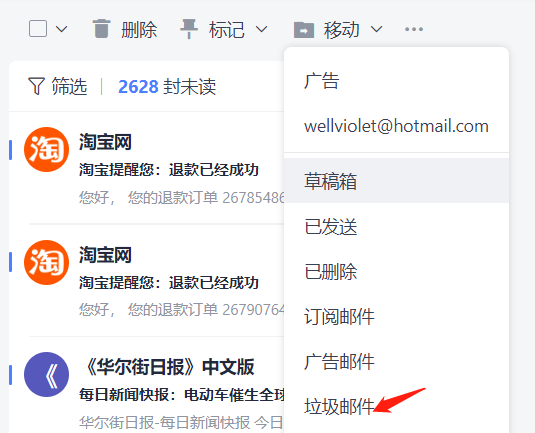The height and width of the screenshot is (433, 535).
Task: Collapse the 移动 dropdown arrow
Action: 376,29
